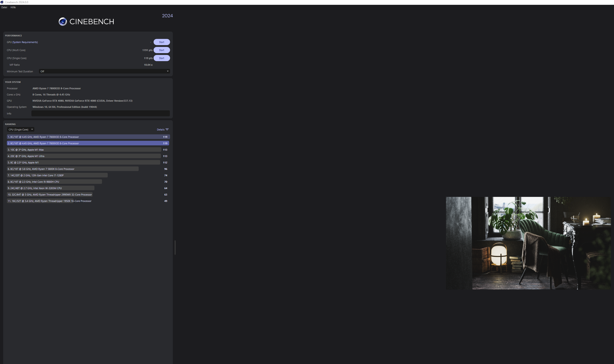Image resolution: width=614 pixels, height=364 pixels.
Task: Select the first-ranked Ryzen 7 7800X3D entry
Action: pyautogui.click(x=88, y=137)
